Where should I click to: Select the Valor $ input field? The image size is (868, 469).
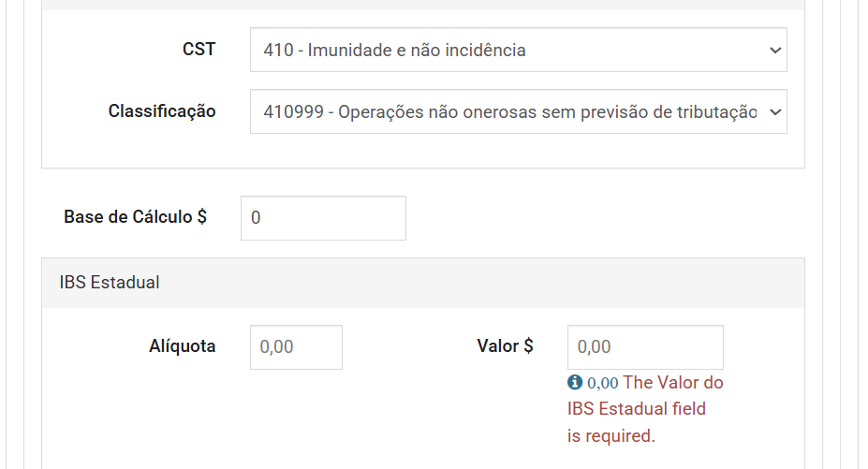point(645,347)
